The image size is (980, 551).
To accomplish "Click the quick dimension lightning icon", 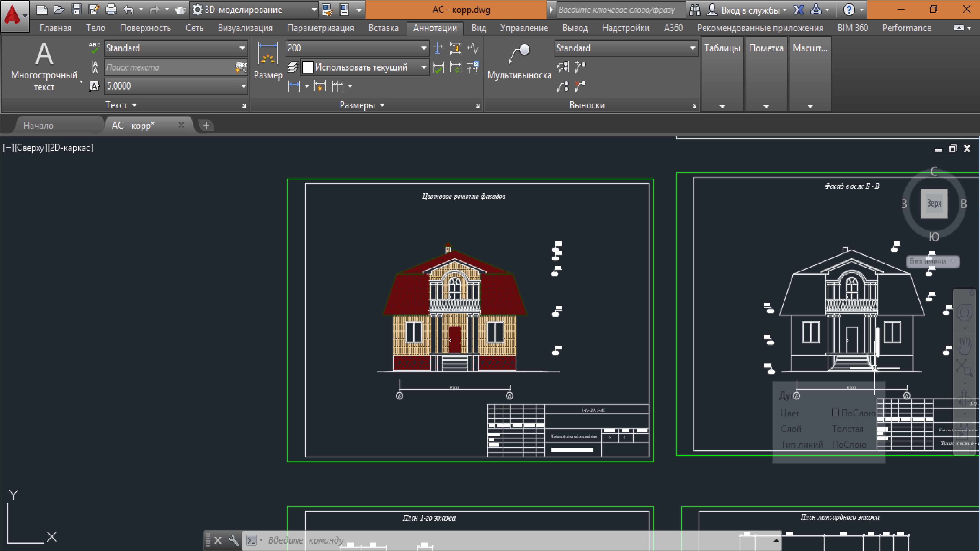I will pyautogui.click(x=320, y=86).
